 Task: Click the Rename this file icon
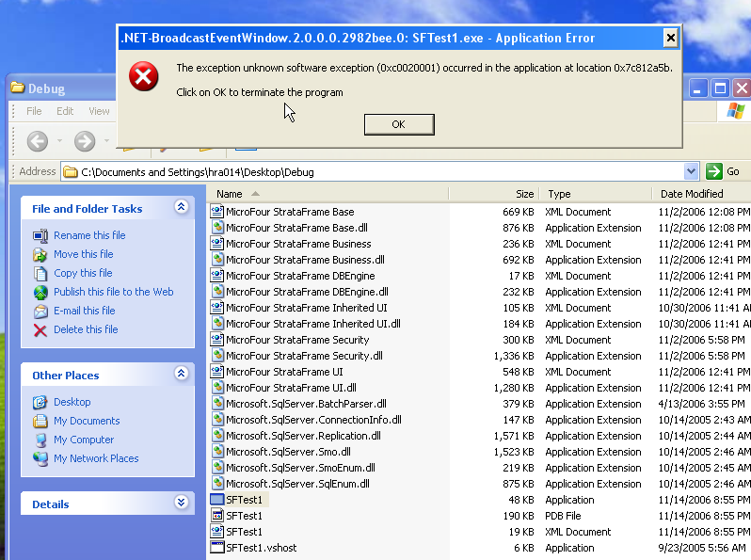coord(40,235)
